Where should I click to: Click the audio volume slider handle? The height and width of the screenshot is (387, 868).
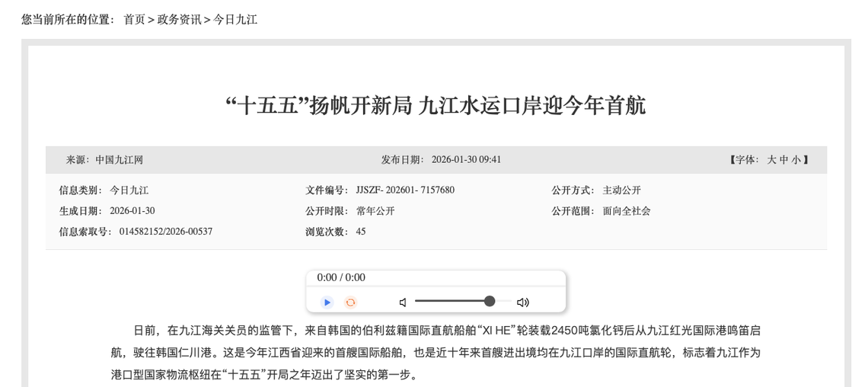(x=490, y=302)
